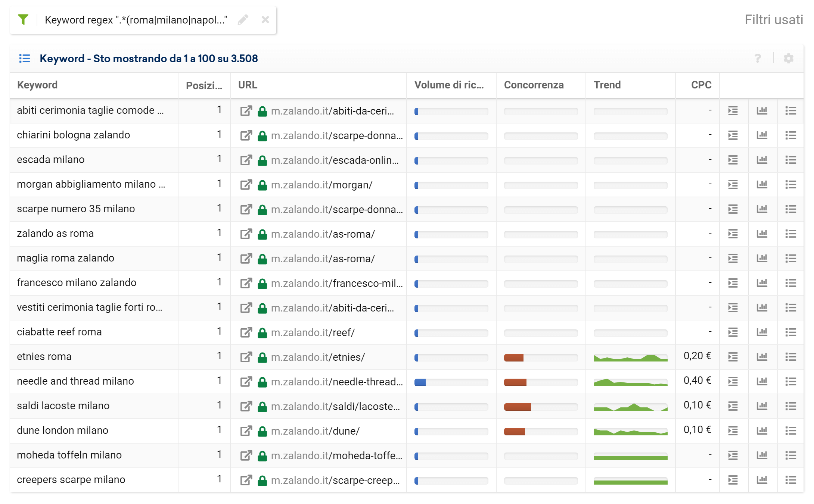Click the question mark help icon
The width and height of the screenshot is (814, 504).
pos(758,59)
